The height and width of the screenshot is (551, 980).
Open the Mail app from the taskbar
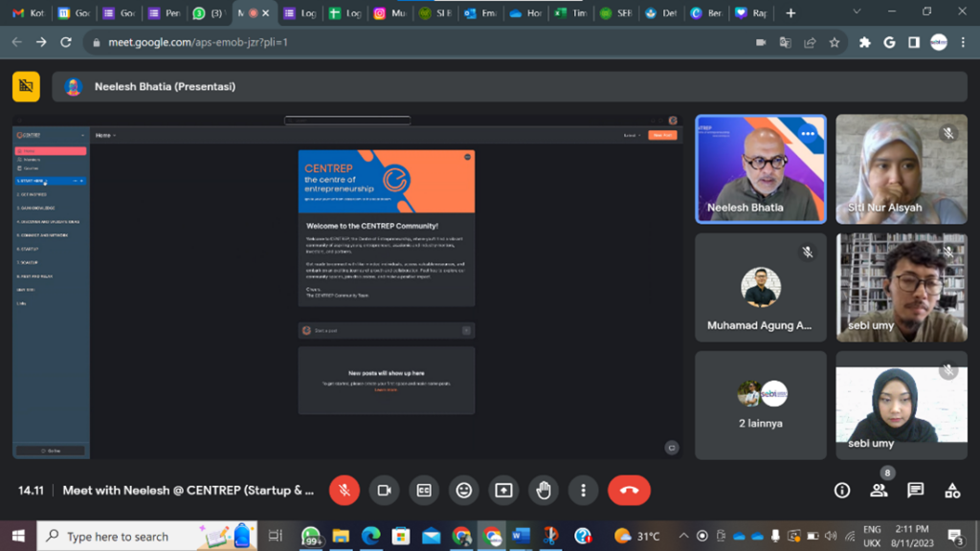click(x=432, y=536)
